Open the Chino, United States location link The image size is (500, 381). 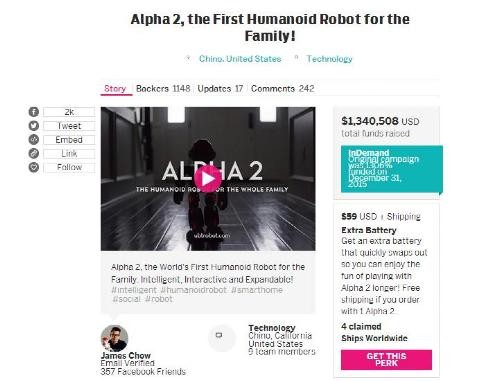(240, 59)
